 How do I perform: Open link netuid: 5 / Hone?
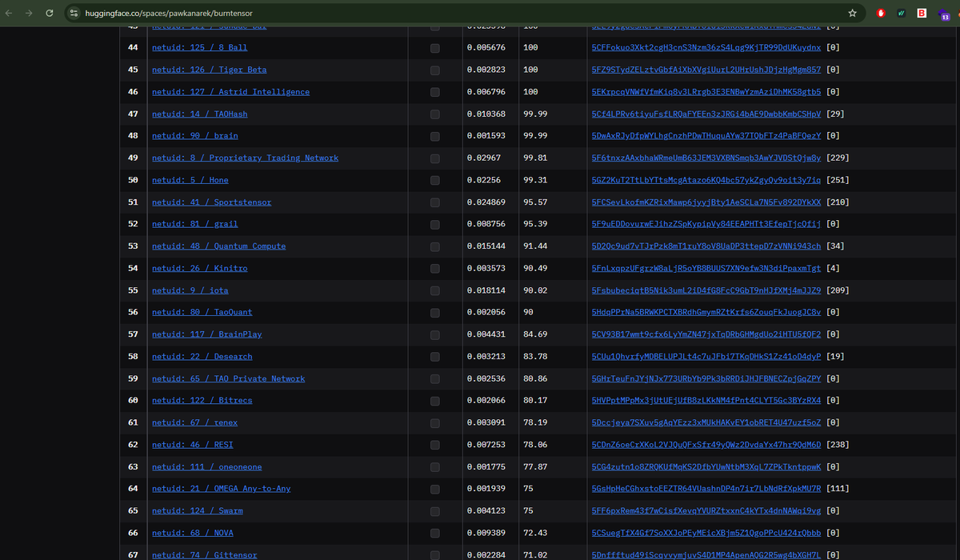[x=190, y=180]
